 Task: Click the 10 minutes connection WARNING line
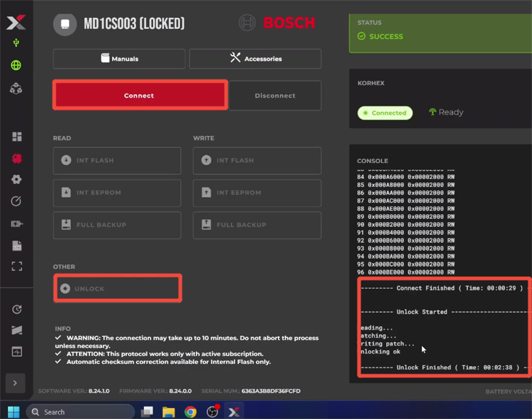click(187, 342)
